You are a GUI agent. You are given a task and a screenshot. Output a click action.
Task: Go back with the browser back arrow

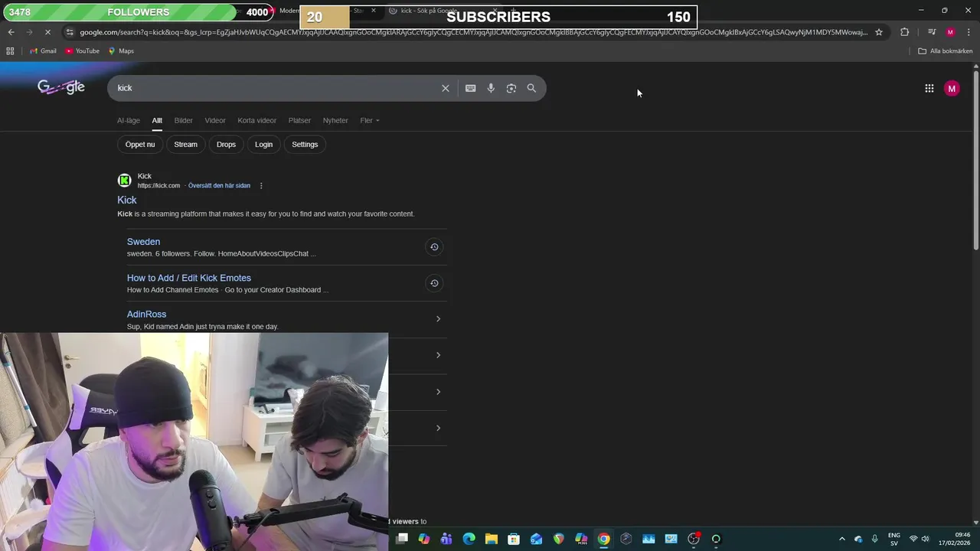[x=11, y=32]
